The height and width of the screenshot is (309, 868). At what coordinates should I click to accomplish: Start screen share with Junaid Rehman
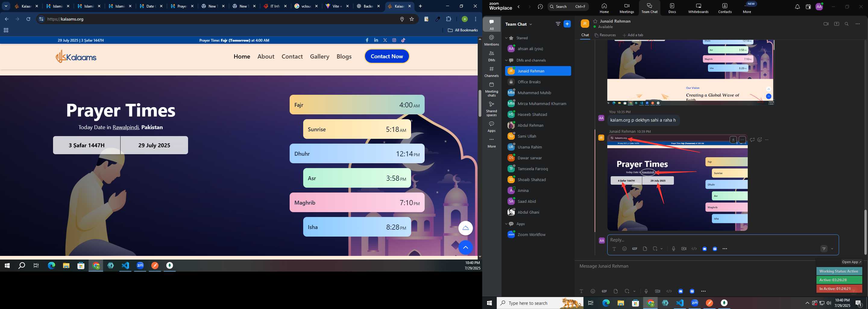836,24
